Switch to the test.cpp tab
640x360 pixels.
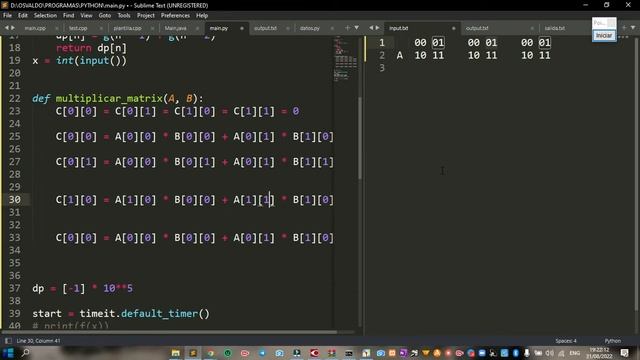click(78, 28)
